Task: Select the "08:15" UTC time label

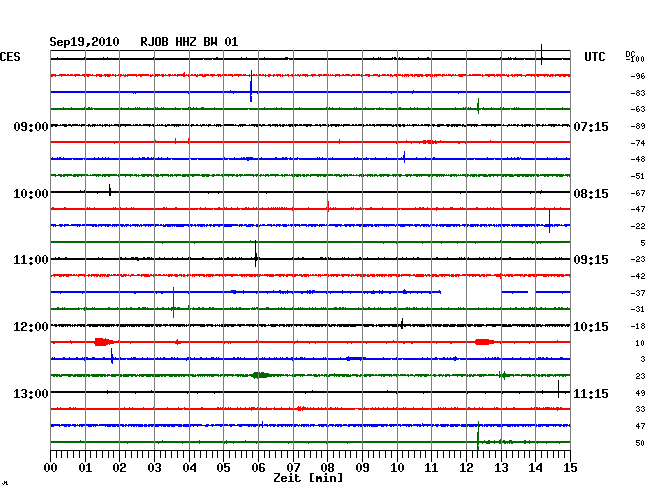Action: tap(591, 194)
